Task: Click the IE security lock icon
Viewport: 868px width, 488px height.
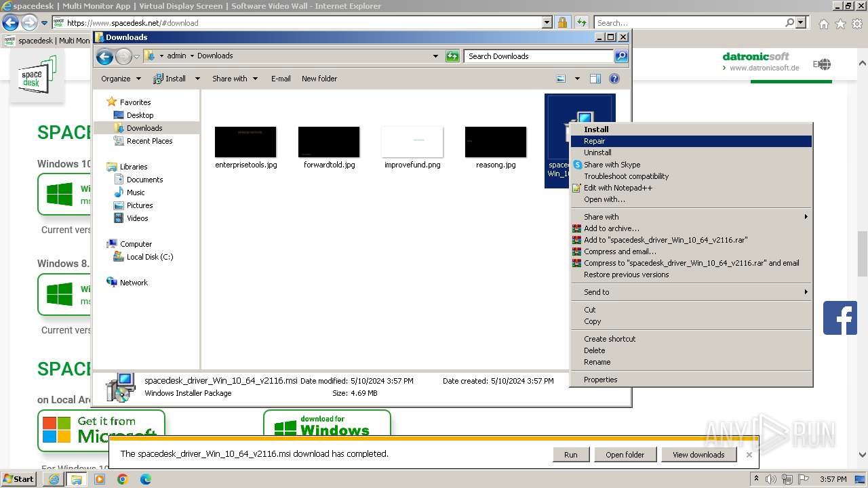Action: point(562,23)
